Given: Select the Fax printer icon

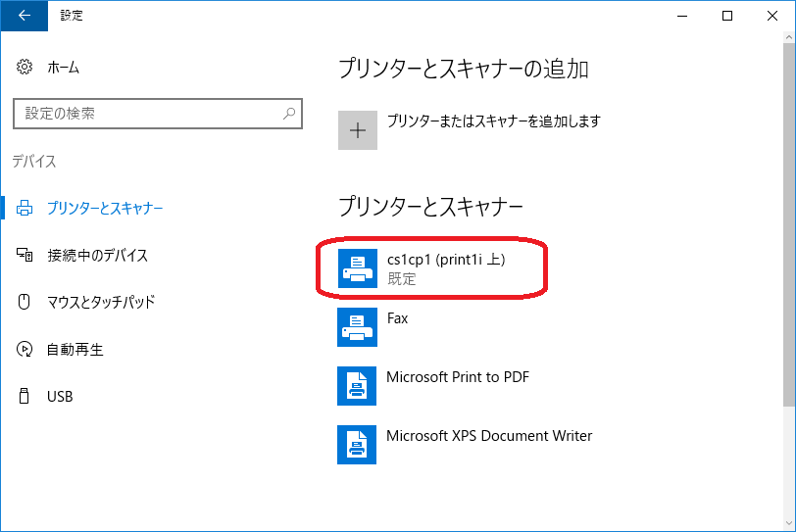Looking at the screenshot, I should point(358,327).
